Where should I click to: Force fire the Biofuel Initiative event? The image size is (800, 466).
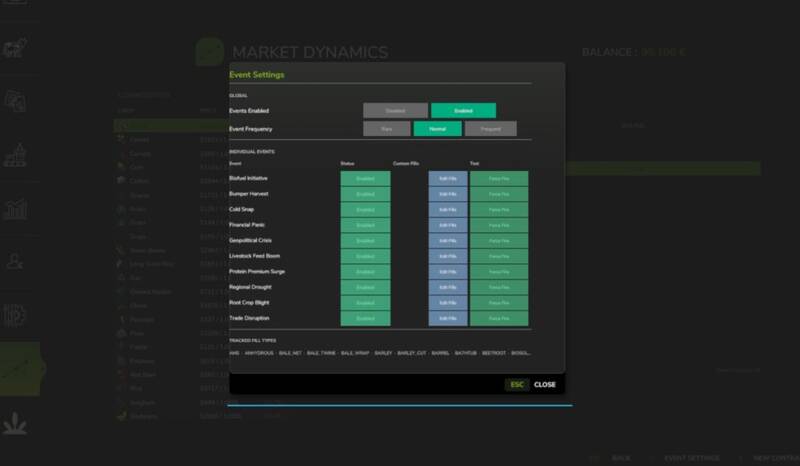coord(499,179)
